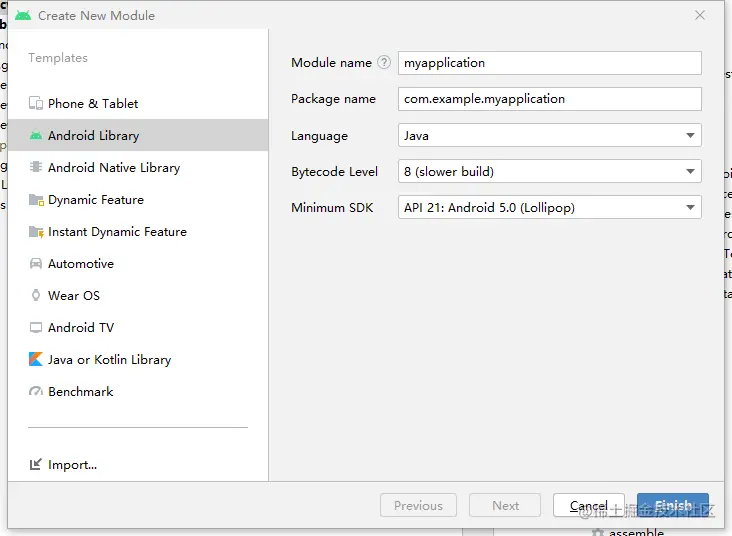Click the Wear OS watch icon
This screenshot has height=536, width=732.
(36, 296)
